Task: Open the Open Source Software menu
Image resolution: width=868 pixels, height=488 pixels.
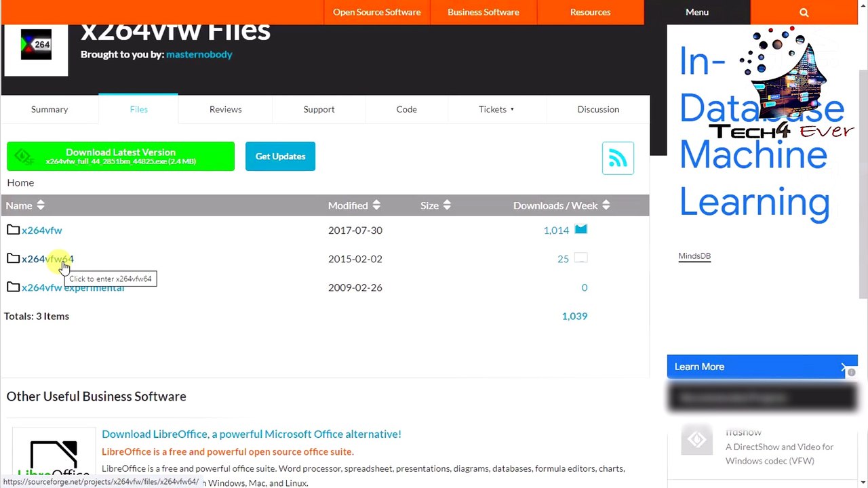Action: pos(376,12)
